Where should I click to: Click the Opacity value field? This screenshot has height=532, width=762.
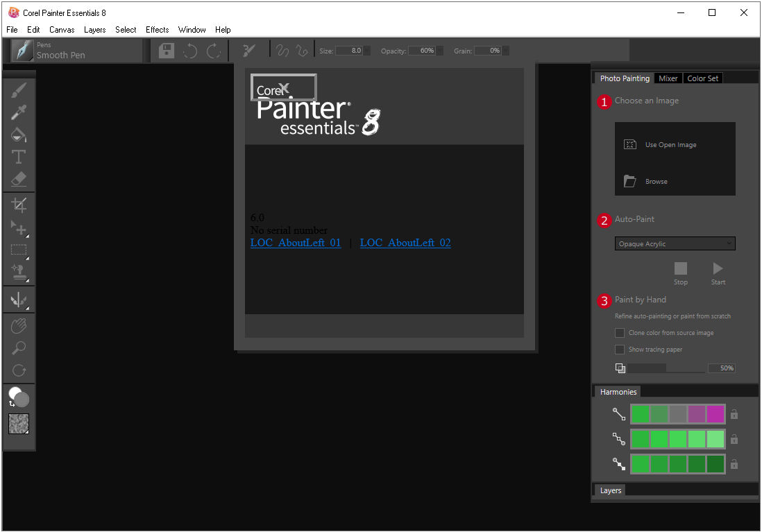pos(422,51)
